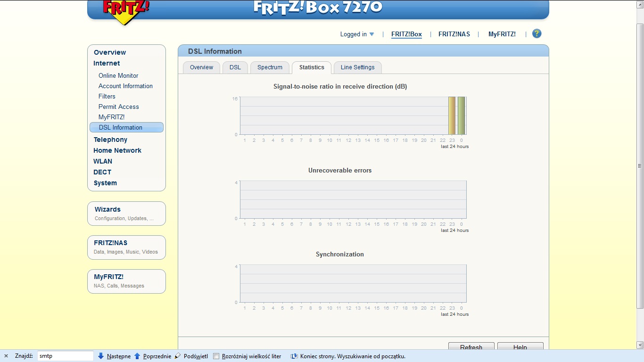Expand the Home Network menu

117,150
